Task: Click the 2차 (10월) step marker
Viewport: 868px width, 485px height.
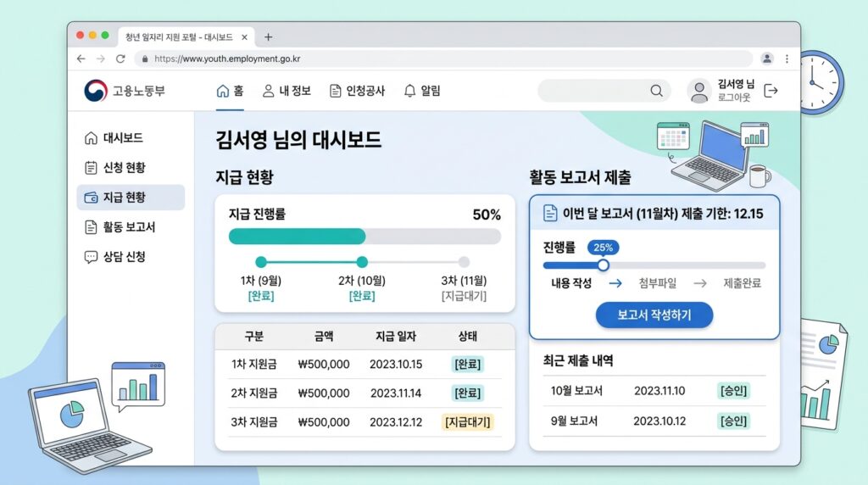Action: [x=362, y=263]
